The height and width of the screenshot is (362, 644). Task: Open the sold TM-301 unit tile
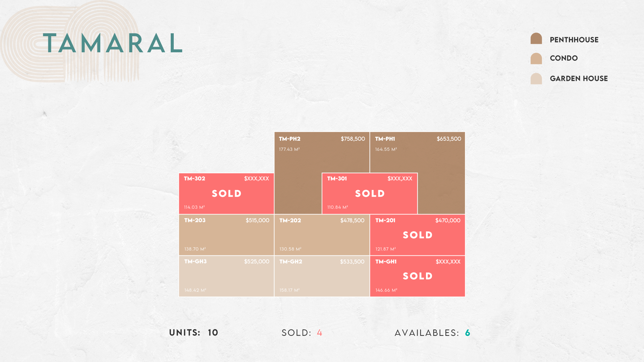click(370, 193)
